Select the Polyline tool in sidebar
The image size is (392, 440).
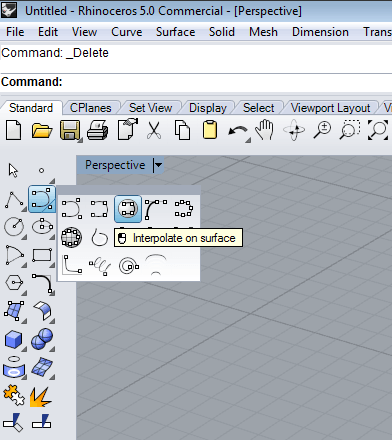click(x=14, y=200)
